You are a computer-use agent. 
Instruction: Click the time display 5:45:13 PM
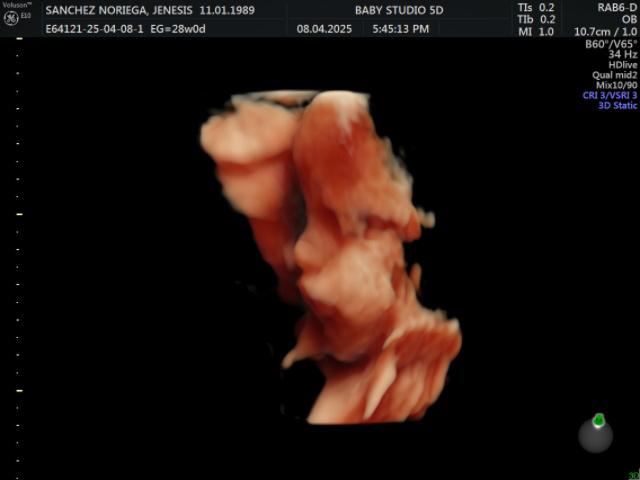(x=400, y=29)
